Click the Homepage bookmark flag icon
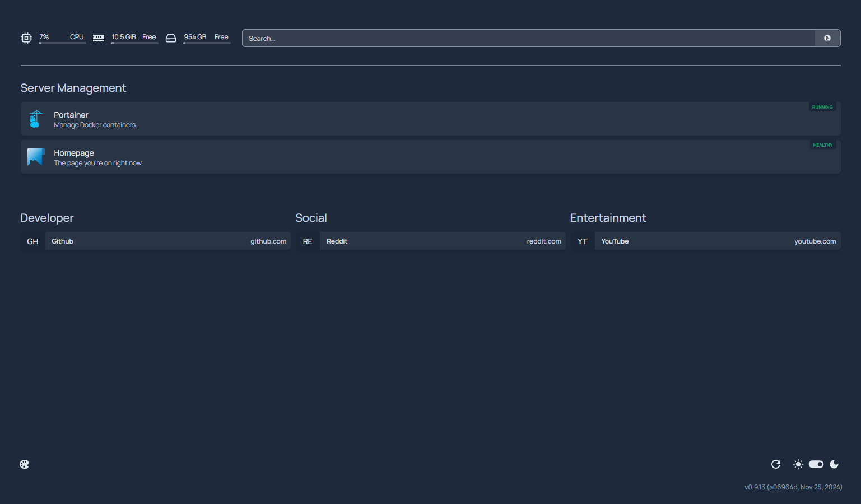This screenshot has height=504, width=861. point(35,156)
